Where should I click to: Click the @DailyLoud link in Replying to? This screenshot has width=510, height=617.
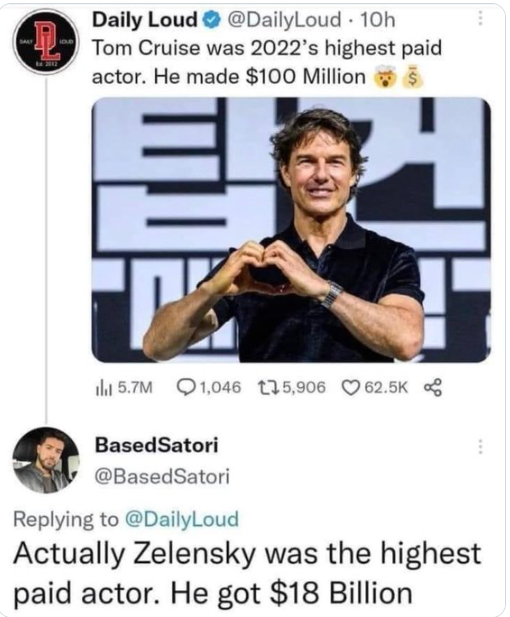[182, 519]
